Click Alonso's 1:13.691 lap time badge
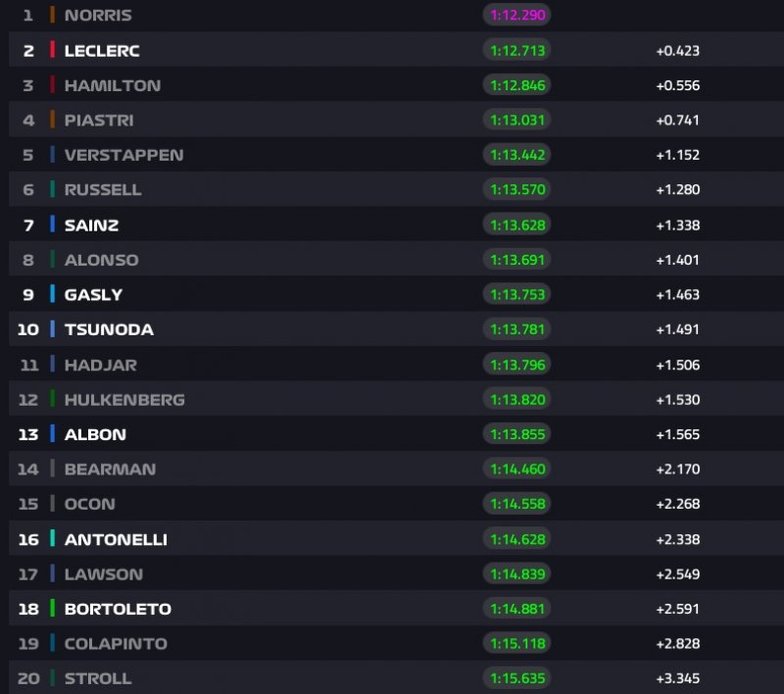 pos(515,260)
